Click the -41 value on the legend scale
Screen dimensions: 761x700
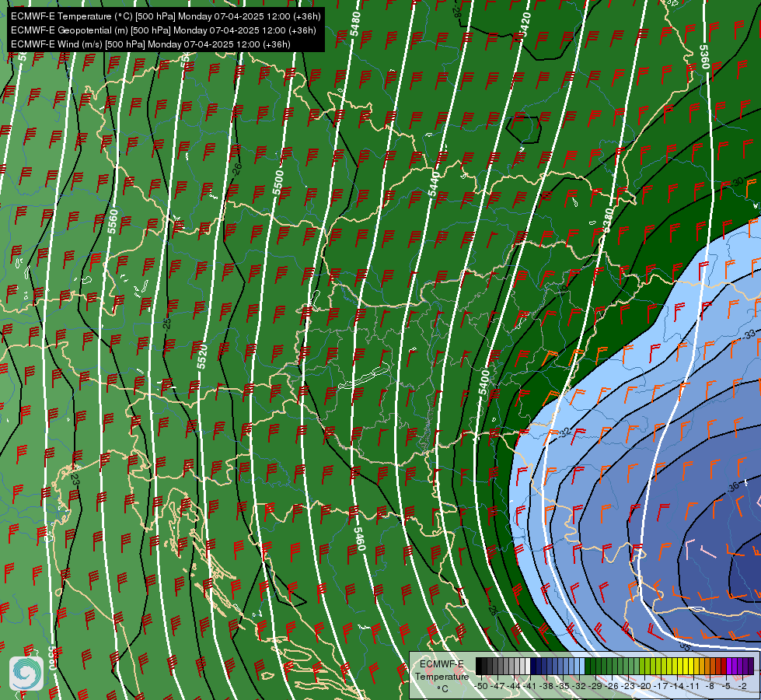point(530,686)
